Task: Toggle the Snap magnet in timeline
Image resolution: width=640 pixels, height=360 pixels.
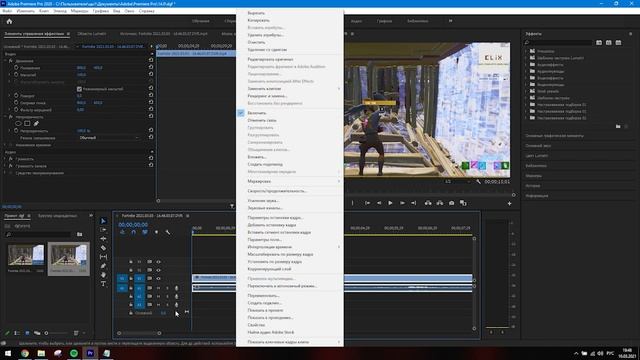Action: pos(133,232)
